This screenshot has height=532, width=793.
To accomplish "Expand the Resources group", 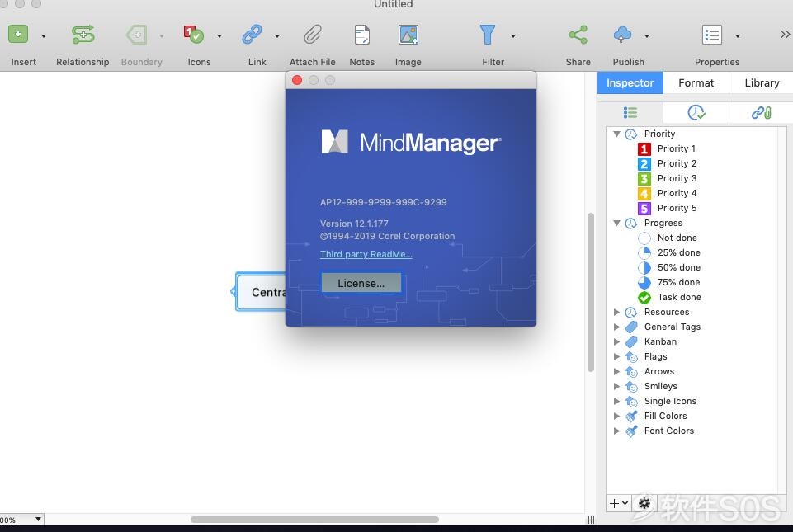I will click(x=616, y=312).
